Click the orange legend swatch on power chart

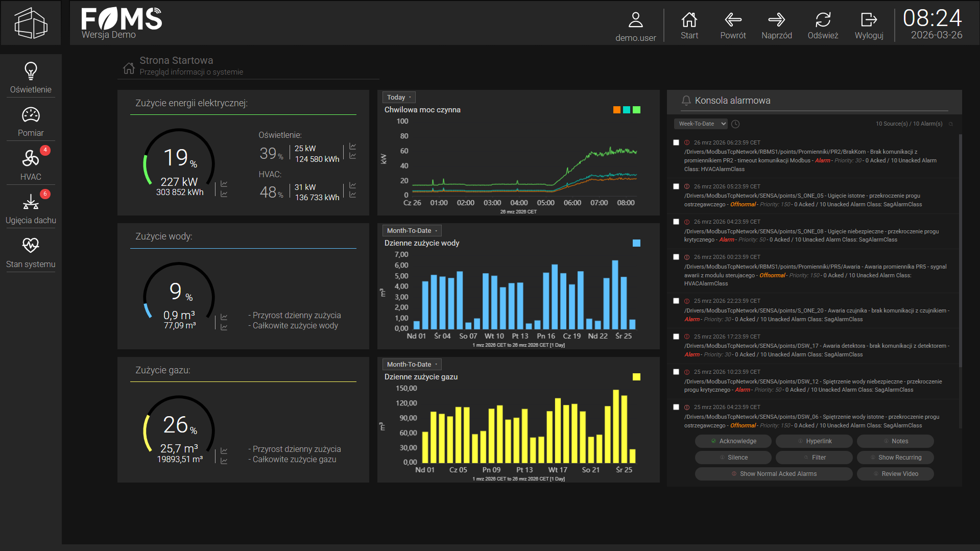tap(616, 110)
